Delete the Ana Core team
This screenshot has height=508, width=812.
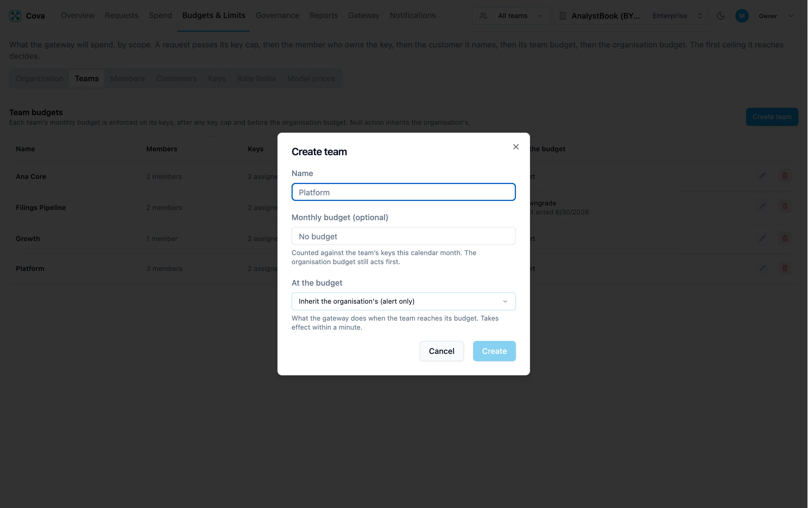(784, 176)
